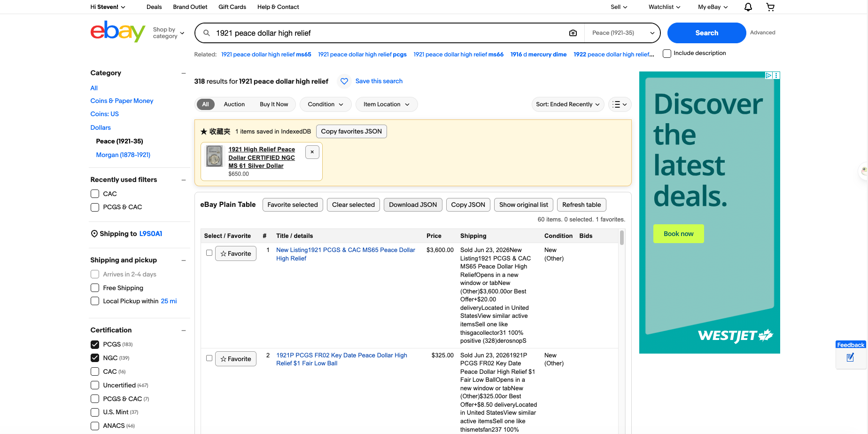Click the shipping location pin icon
This screenshot has height=434, width=868.
94,234
